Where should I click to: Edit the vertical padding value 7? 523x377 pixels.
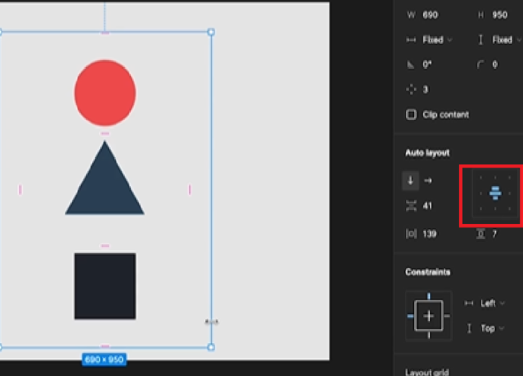[495, 234]
